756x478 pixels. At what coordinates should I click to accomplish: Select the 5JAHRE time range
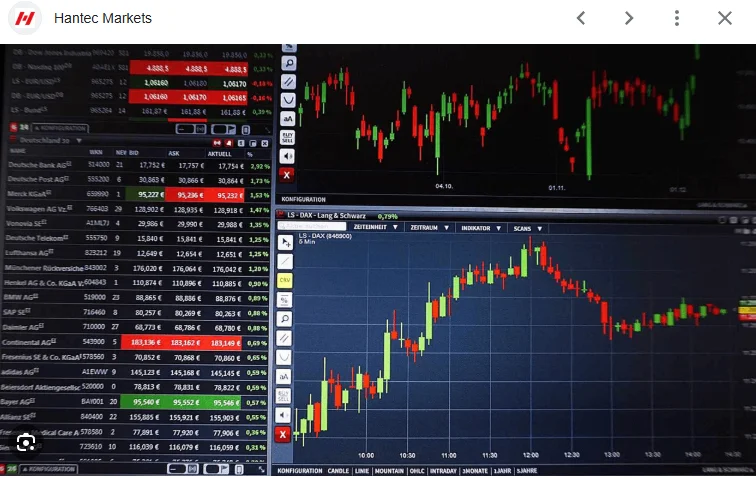(x=527, y=471)
